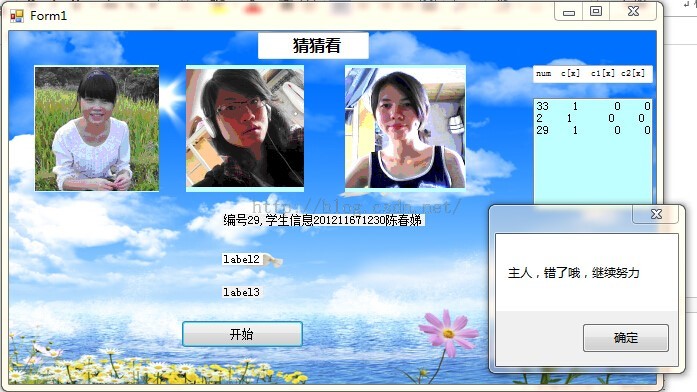Click the label2 text
697x392 pixels.
241,259
